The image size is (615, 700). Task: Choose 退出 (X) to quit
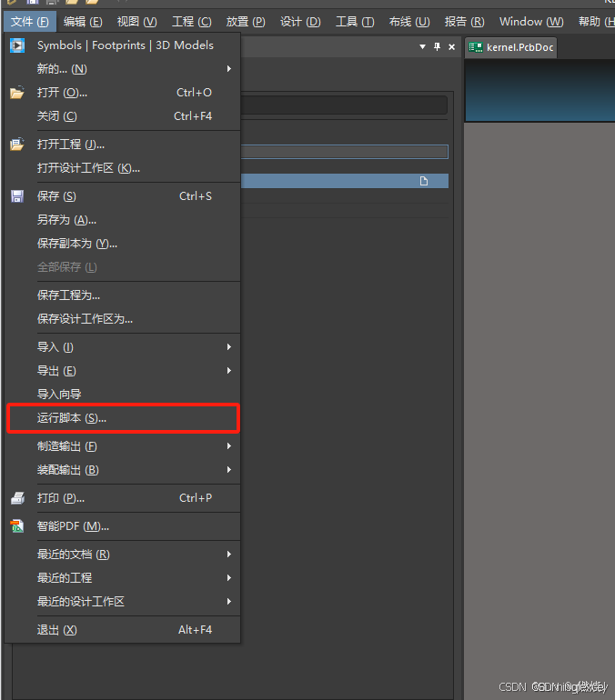click(123, 629)
